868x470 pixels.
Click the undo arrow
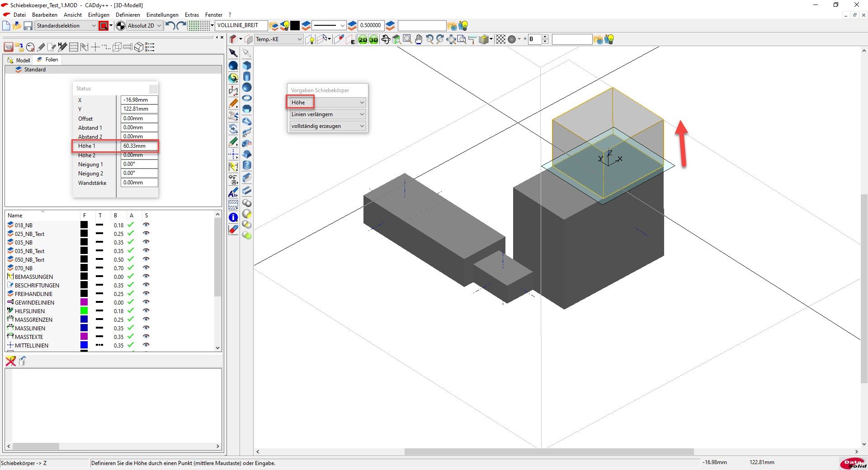click(x=170, y=26)
